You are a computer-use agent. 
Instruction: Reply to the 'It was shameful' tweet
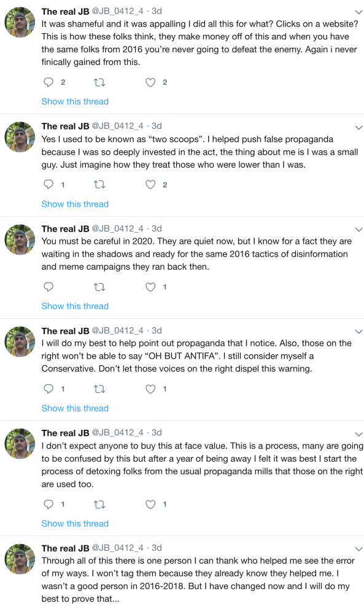coord(48,82)
